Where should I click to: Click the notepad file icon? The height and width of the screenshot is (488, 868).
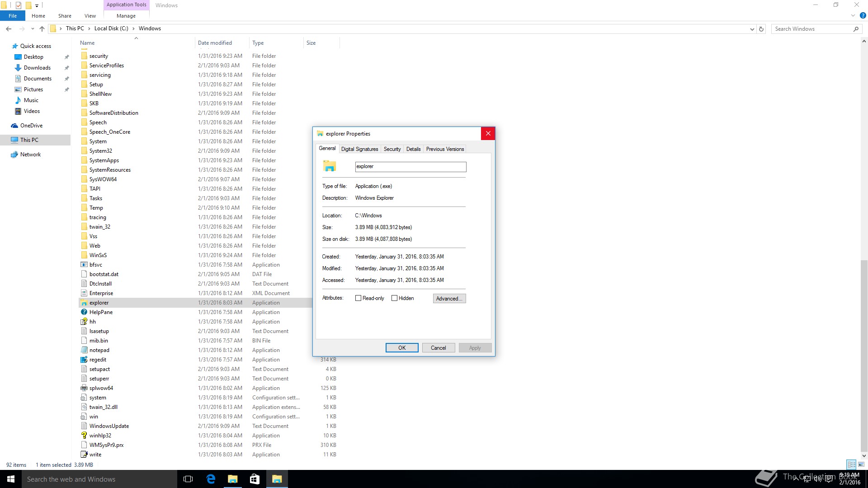84,350
